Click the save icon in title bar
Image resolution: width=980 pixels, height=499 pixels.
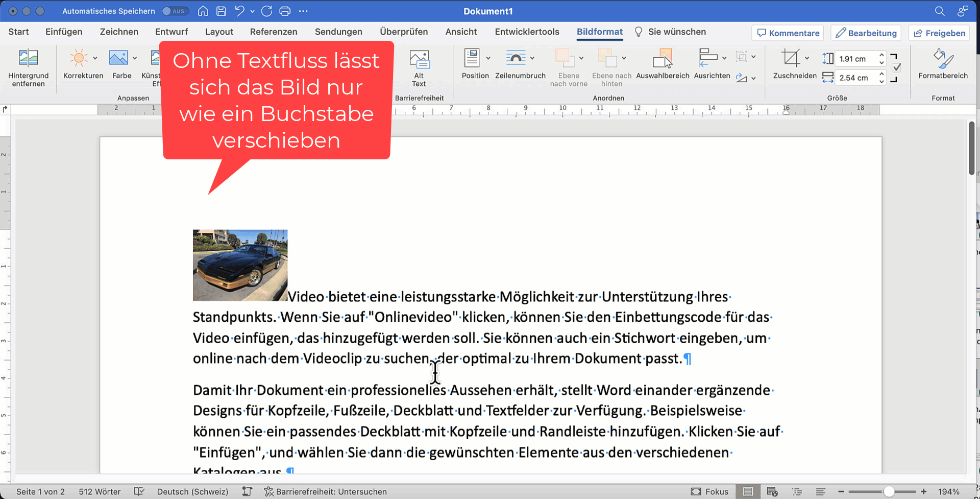tap(221, 11)
